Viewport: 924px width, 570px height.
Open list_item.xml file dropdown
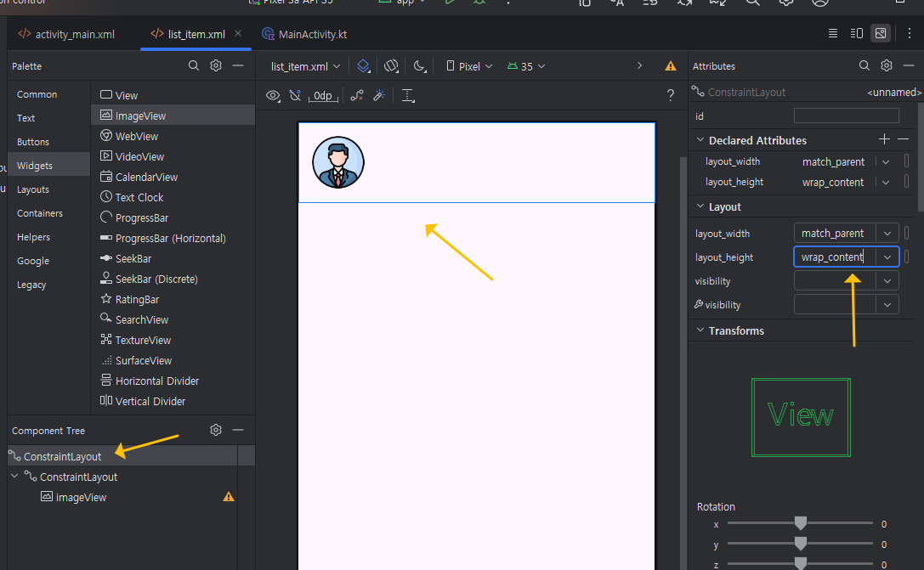pos(306,66)
